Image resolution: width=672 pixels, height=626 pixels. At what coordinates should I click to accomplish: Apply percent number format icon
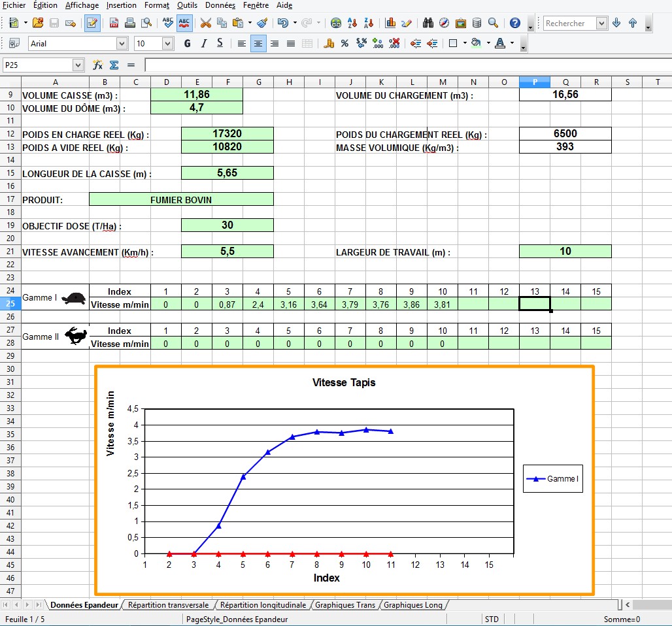344,43
